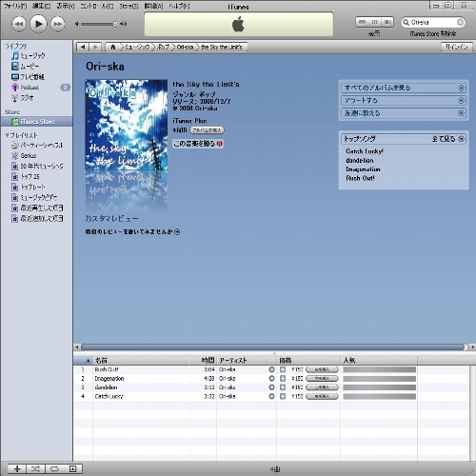Click the Next track button
Viewport: 476px width, 476px height.
(58, 24)
